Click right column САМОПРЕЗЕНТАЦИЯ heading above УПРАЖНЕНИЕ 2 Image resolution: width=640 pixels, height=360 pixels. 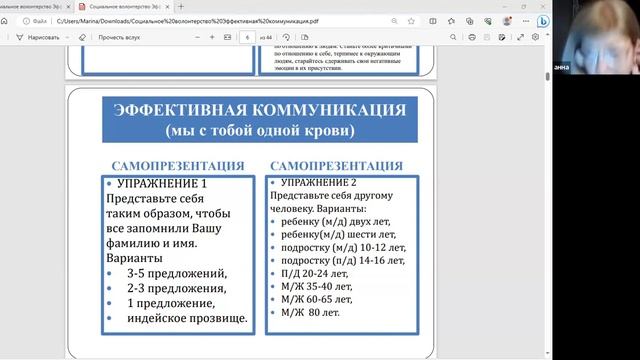point(336,166)
